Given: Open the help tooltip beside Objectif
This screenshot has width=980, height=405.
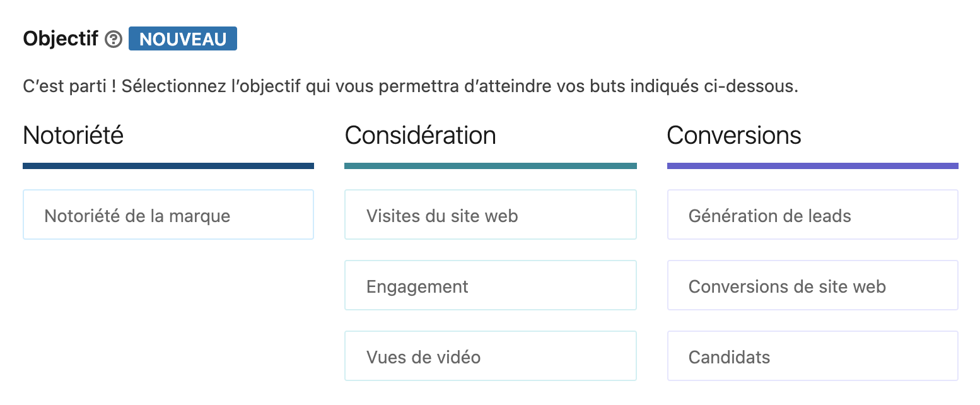Looking at the screenshot, I should coord(114,39).
